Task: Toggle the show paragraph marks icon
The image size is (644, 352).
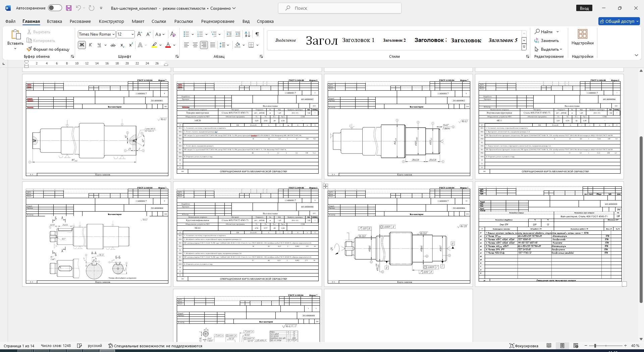Action: click(x=257, y=34)
